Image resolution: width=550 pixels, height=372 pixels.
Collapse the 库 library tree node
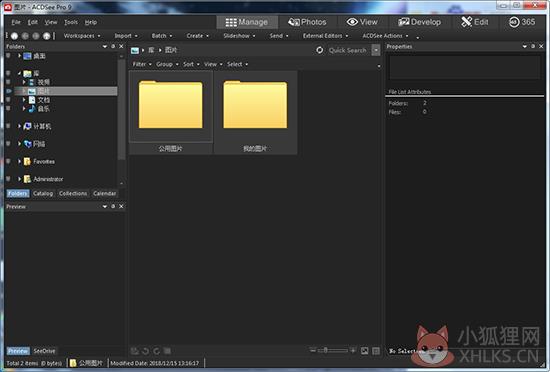pos(19,73)
